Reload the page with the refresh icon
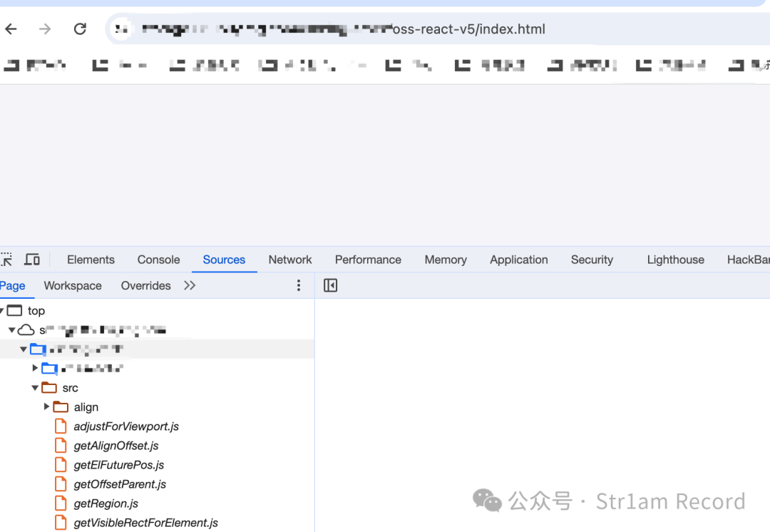 pos(80,29)
